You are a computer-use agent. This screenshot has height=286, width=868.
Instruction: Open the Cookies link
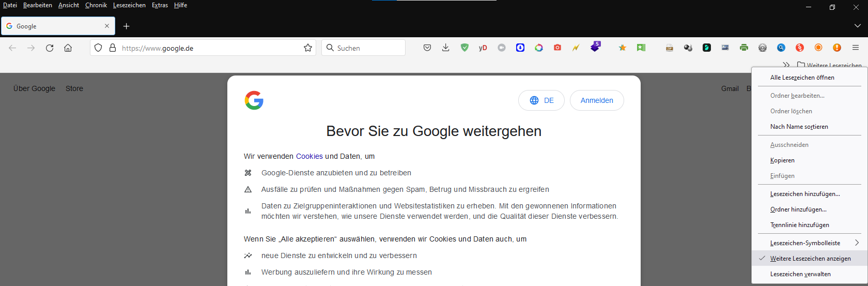pos(309,156)
